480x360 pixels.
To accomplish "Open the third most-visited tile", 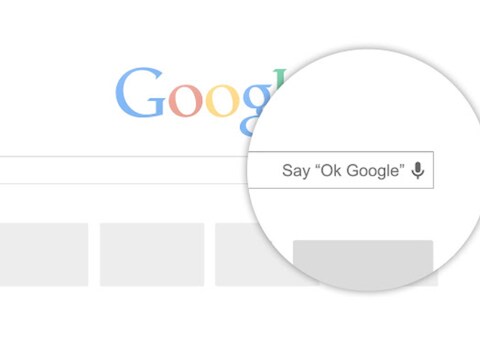I will point(243,255).
